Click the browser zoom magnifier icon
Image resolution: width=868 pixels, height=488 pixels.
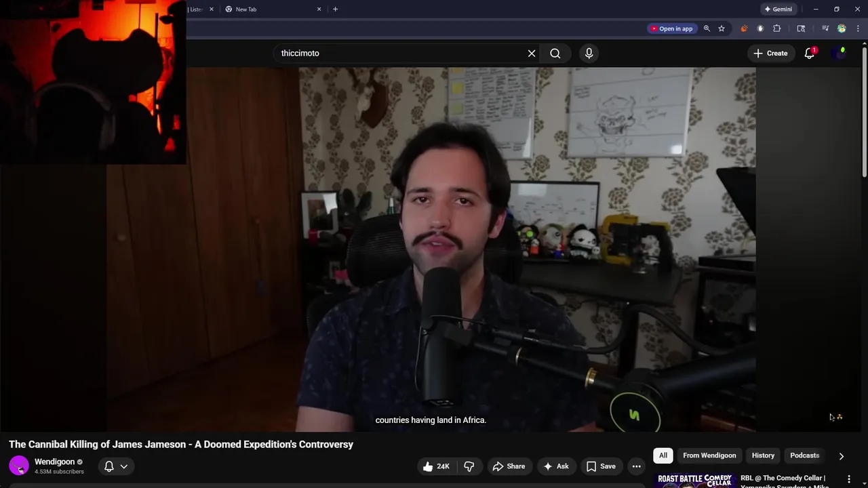pyautogui.click(x=707, y=28)
